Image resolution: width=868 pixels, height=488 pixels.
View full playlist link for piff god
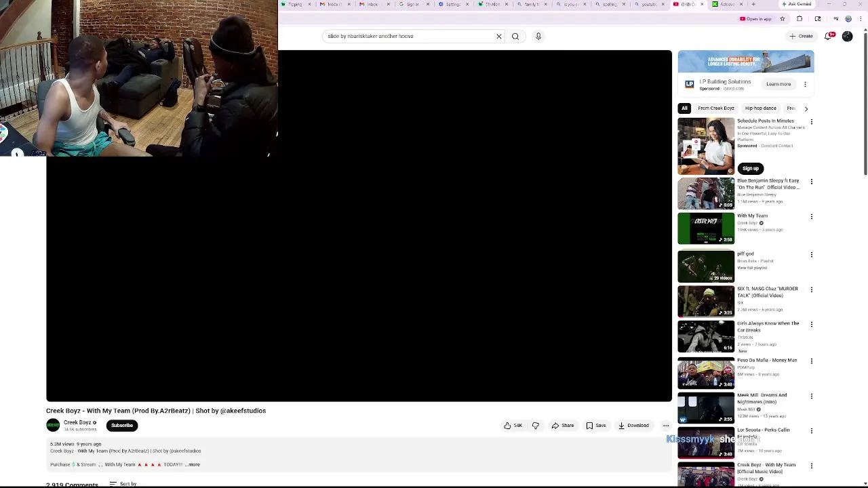(x=752, y=268)
